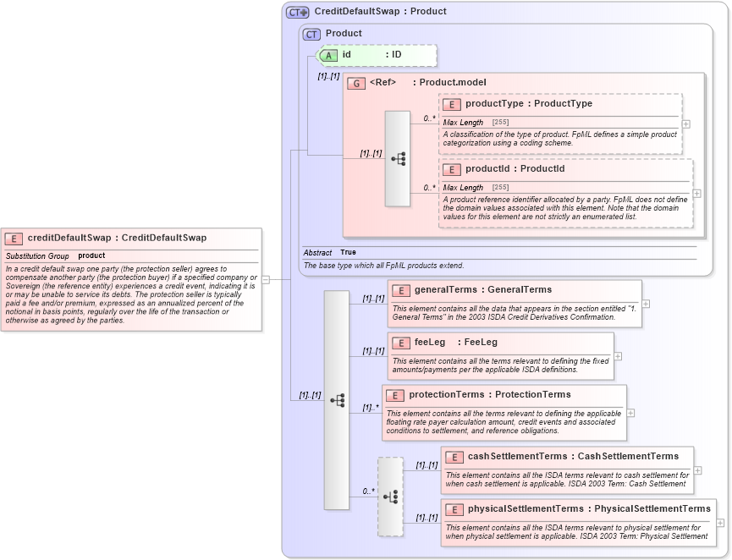
Task: Click the E icon of creditDefaultSwap element
Action: click(14, 239)
